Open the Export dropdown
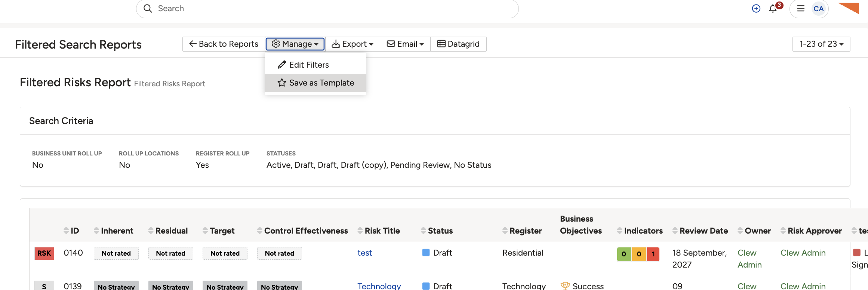Screen dimensions: 868x290 tap(353, 44)
